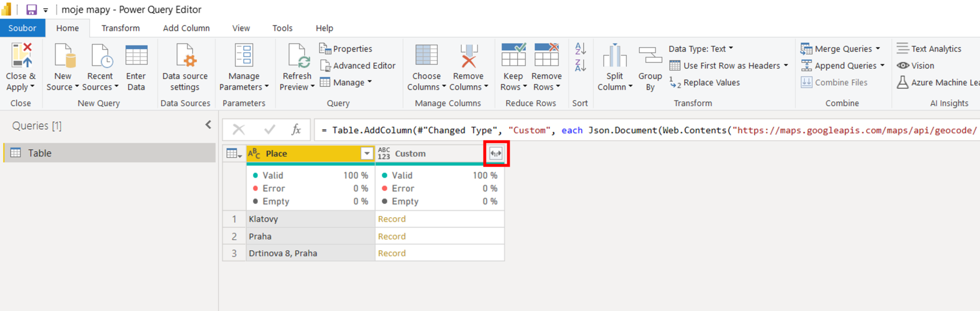Image resolution: width=980 pixels, height=311 pixels.
Task: Open the Record in Klatovy row
Action: pyautogui.click(x=392, y=219)
